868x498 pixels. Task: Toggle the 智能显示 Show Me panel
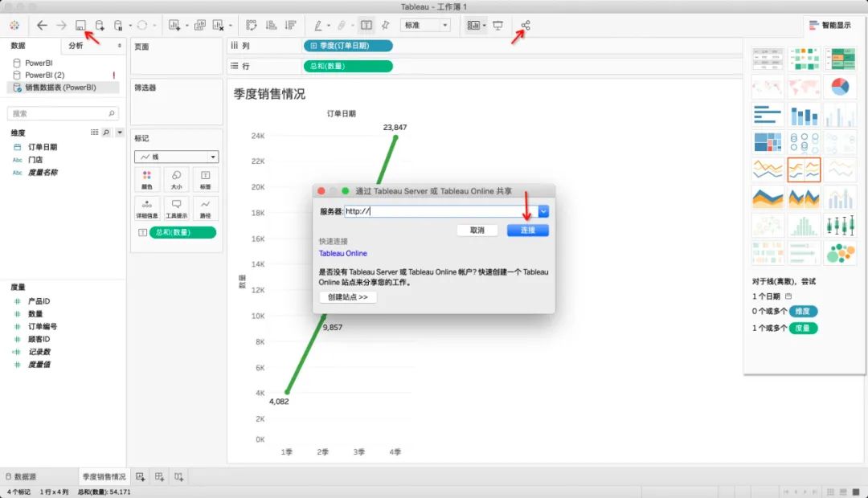click(829, 25)
